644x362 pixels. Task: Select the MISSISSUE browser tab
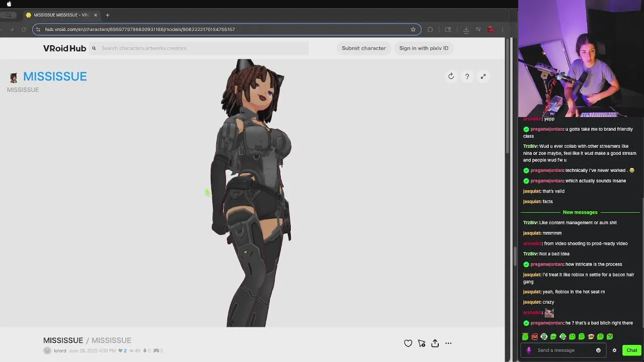61,15
